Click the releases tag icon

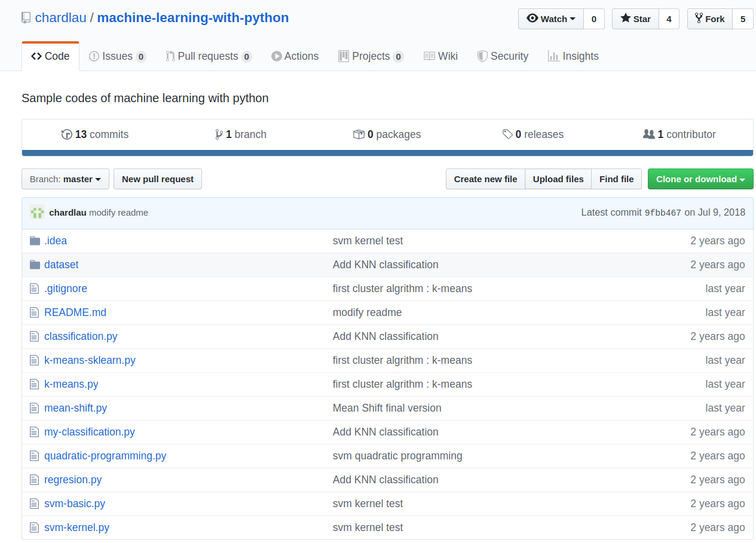click(x=507, y=134)
